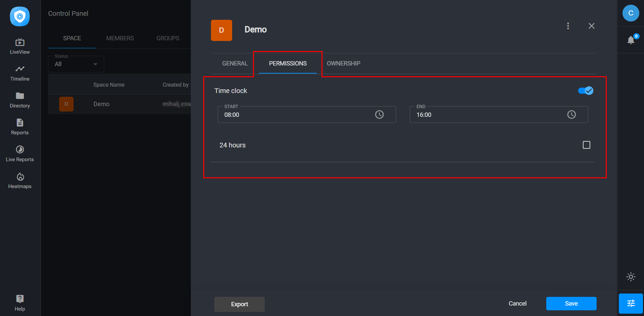Viewport: 644px width, 316px height.
Task: Open the LiveView panel
Action: click(x=19, y=45)
